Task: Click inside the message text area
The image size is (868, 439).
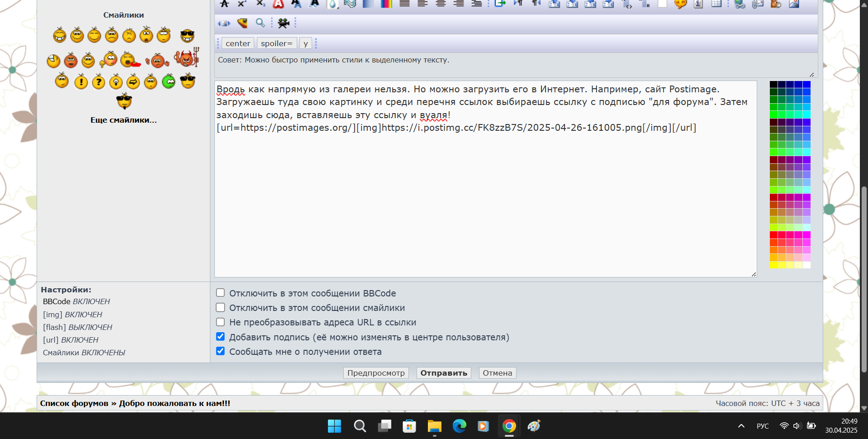Action: (485, 179)
